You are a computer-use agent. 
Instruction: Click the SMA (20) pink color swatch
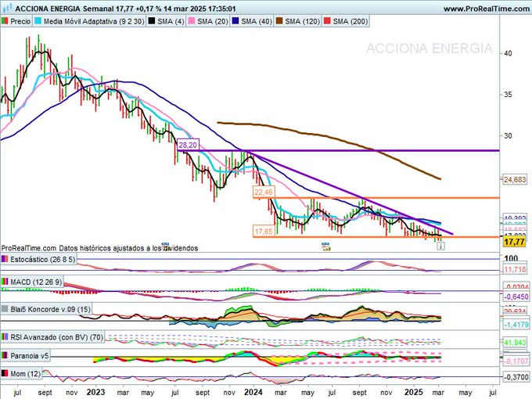(x=192, y=21)
